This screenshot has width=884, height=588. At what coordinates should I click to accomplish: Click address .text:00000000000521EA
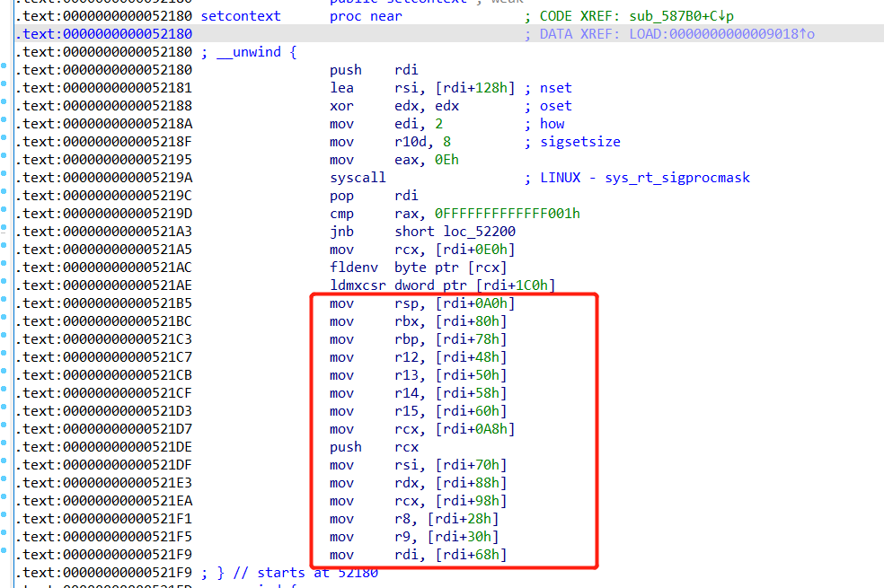[x=103, y=501]
